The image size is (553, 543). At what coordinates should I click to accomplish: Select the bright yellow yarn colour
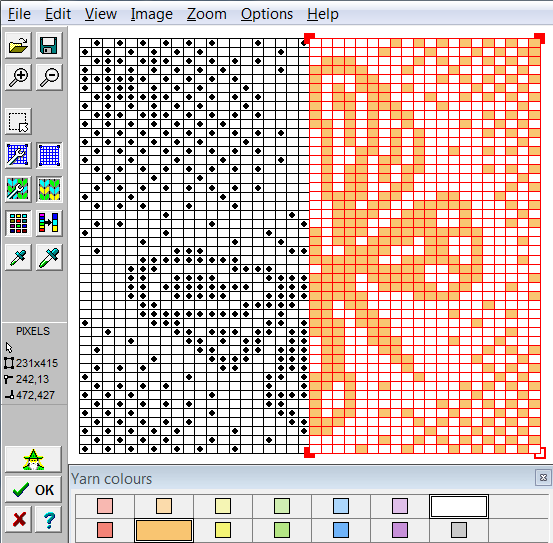[223, 530]
